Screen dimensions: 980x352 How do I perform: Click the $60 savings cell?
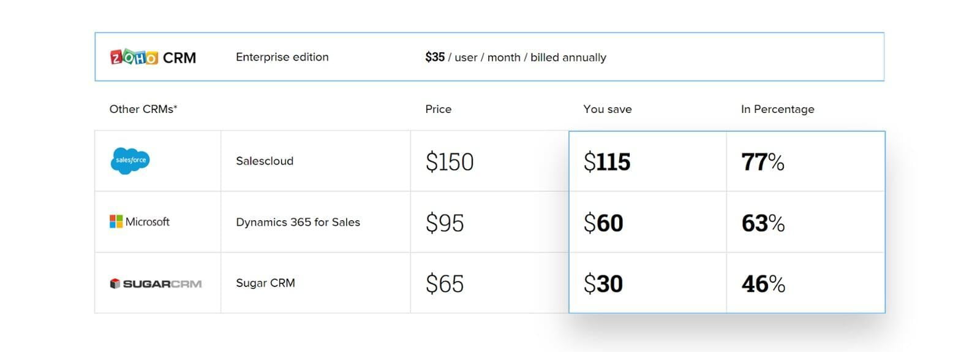[x=603, y=223]
